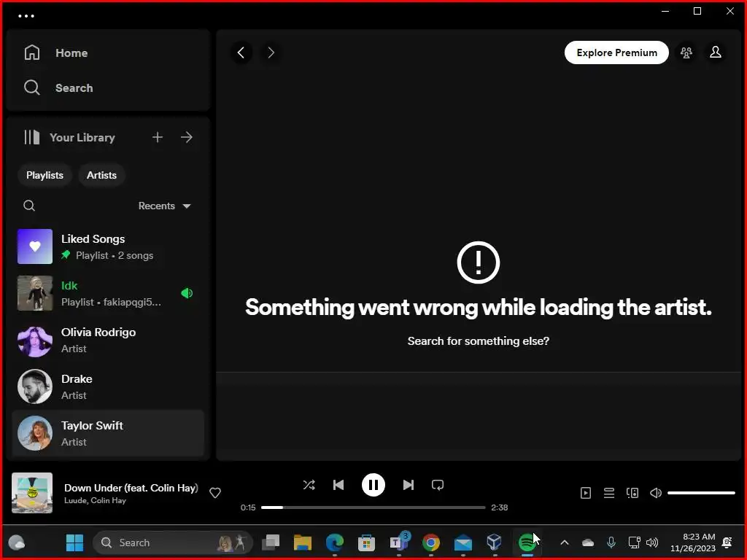Show hidden system tray icons
The width and height of the screenshot is (747, 560).
point(565,542)
